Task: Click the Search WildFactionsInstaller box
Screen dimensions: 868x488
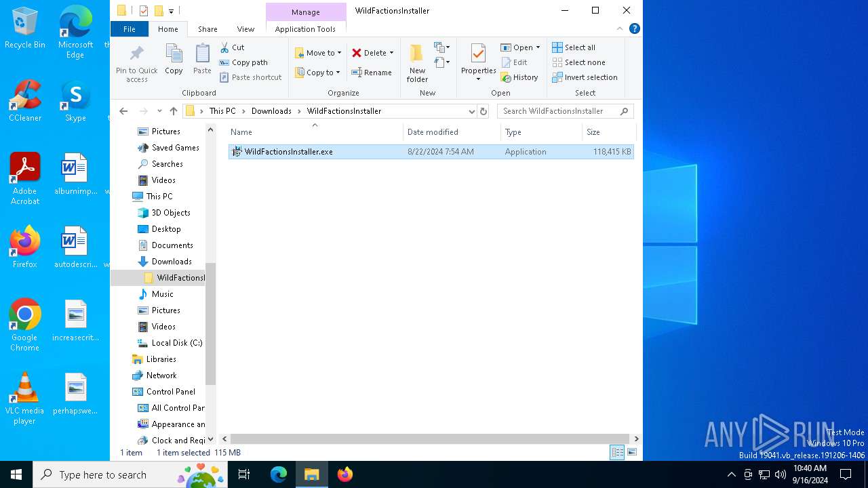Action: tap(565, 111)
